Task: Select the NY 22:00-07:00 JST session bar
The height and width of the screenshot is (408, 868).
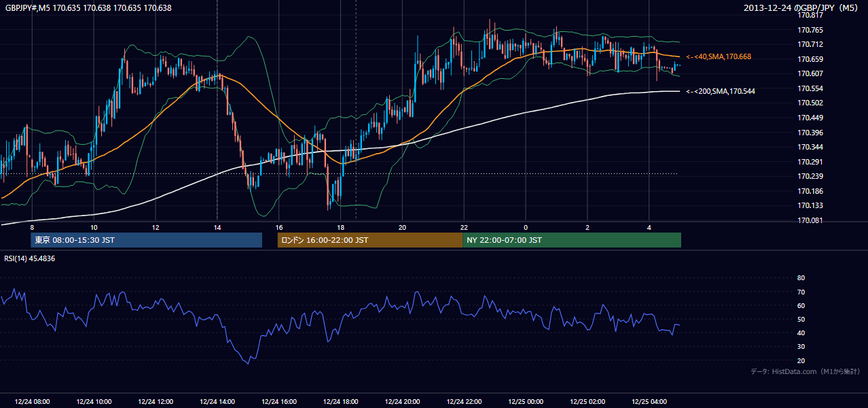Action: point(572,240)
